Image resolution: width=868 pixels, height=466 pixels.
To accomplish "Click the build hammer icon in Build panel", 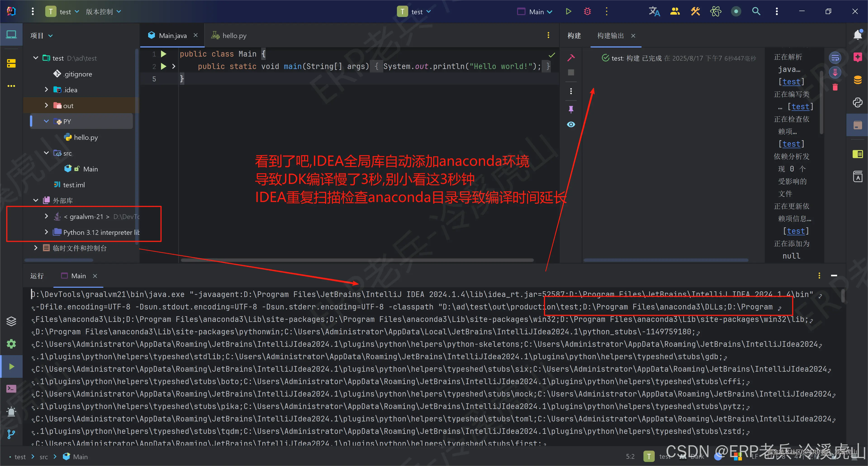I will point(571,58).
